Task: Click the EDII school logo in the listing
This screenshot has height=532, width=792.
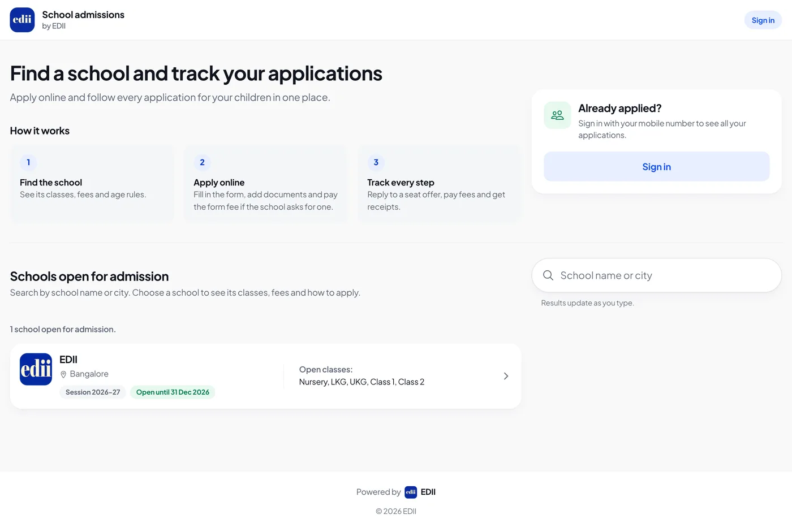Action: [36, 369]
